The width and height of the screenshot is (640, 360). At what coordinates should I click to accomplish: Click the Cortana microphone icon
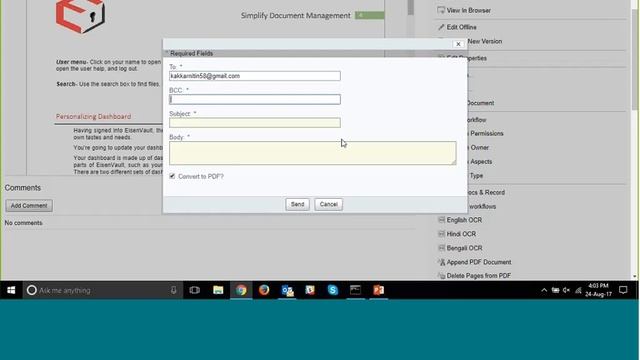[173, 290]
